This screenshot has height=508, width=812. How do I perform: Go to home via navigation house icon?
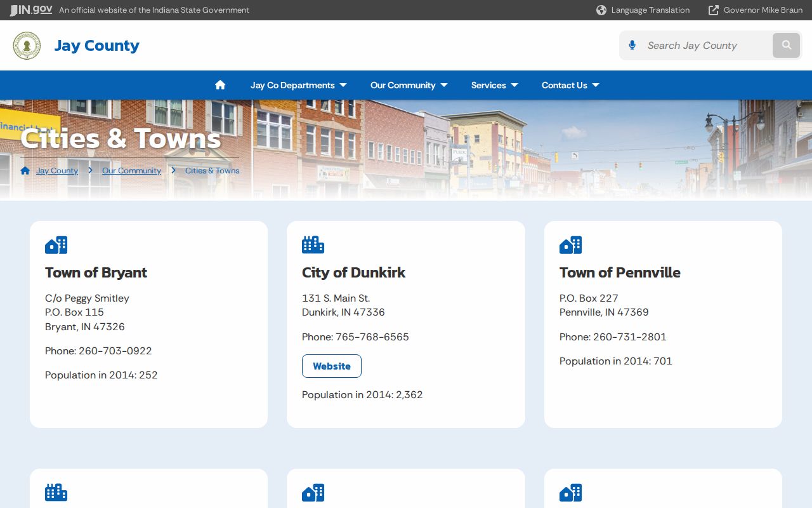(220, 85)
